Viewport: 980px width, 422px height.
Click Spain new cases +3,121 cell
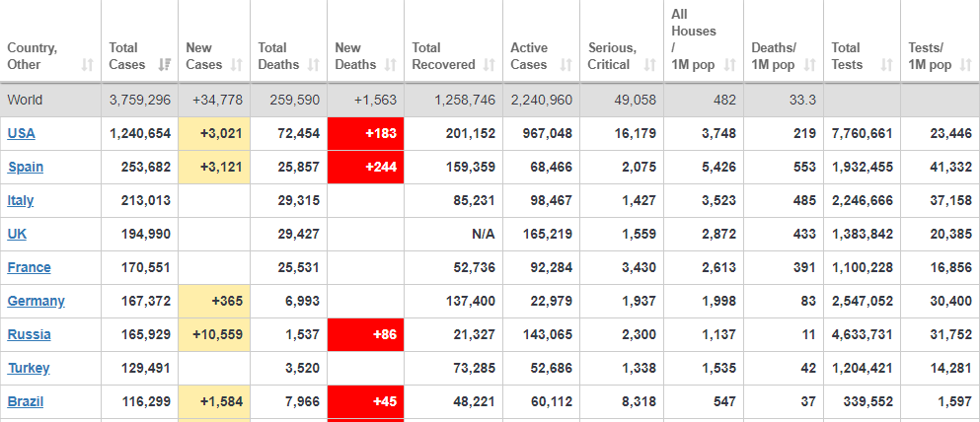pos(214,168)
